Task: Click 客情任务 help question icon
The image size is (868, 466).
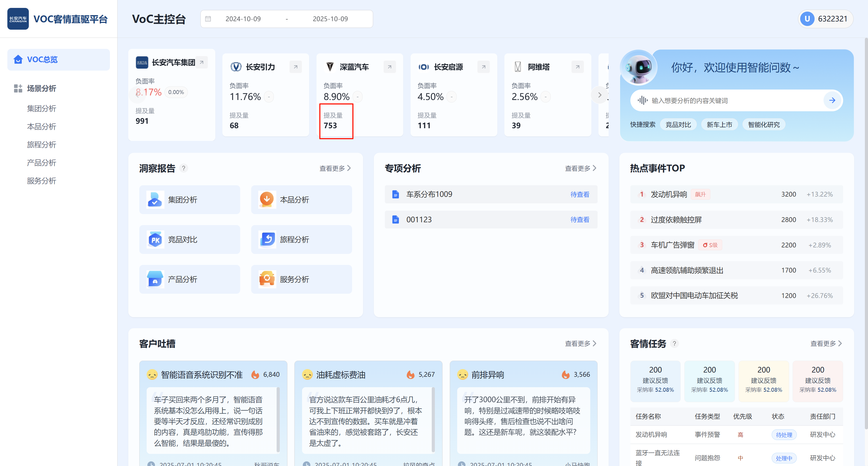Action: point(674,343)
